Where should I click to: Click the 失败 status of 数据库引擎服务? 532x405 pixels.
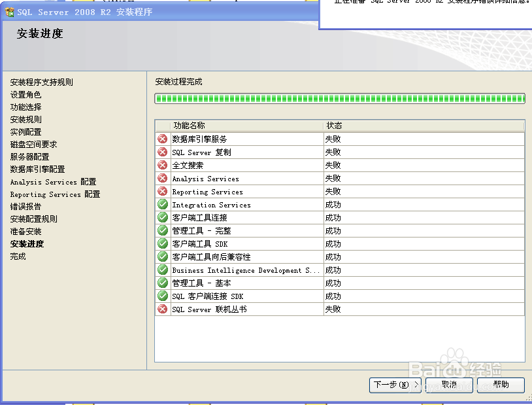click(x=333, y=139)
